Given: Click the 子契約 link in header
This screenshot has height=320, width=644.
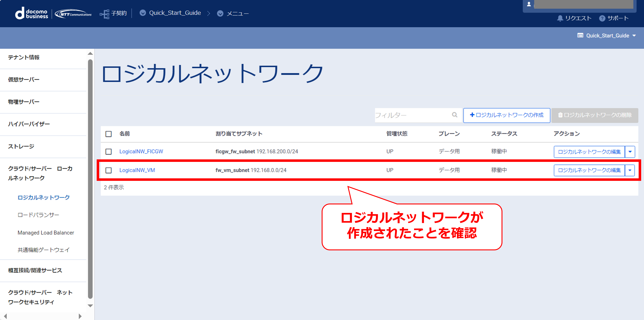Looking at the screenshot, I should 119,13.
